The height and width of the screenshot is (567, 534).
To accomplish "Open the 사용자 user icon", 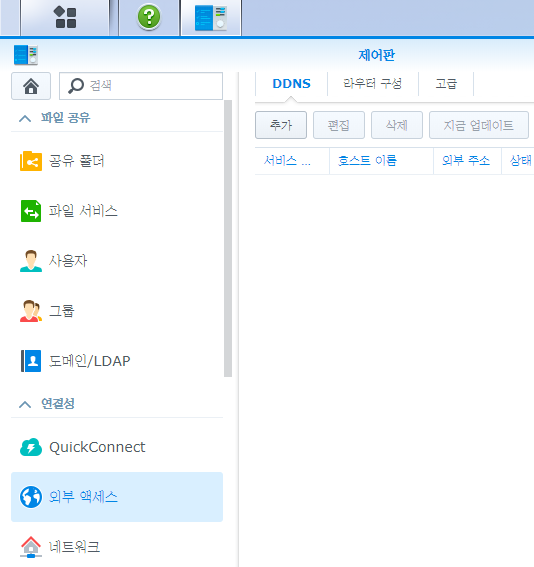I will click(31, 261).
